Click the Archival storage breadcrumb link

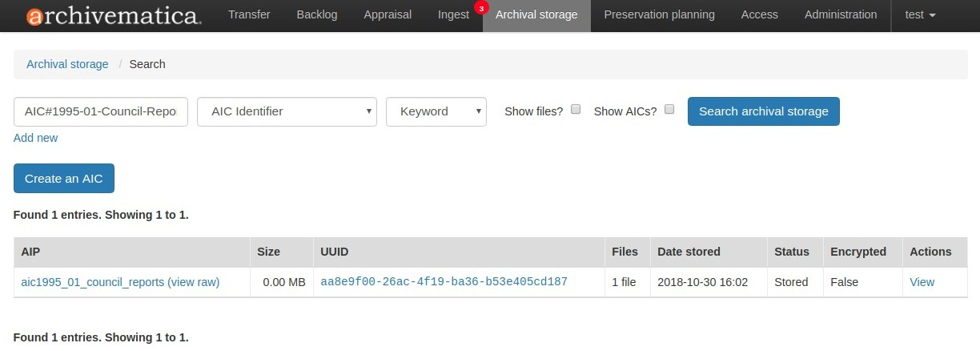[x=67, y=64]
